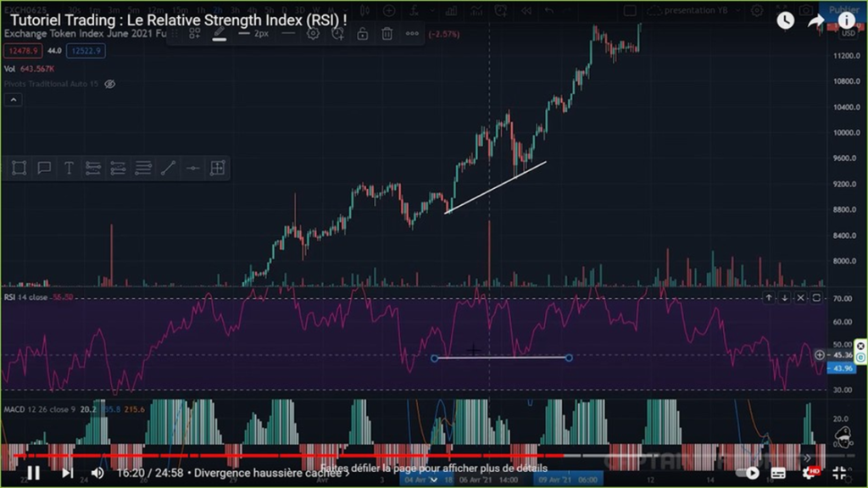Select the Callout speech-bubble drawing tool
The height and width of the screenshot is (488, 868).
coord(44,168)
